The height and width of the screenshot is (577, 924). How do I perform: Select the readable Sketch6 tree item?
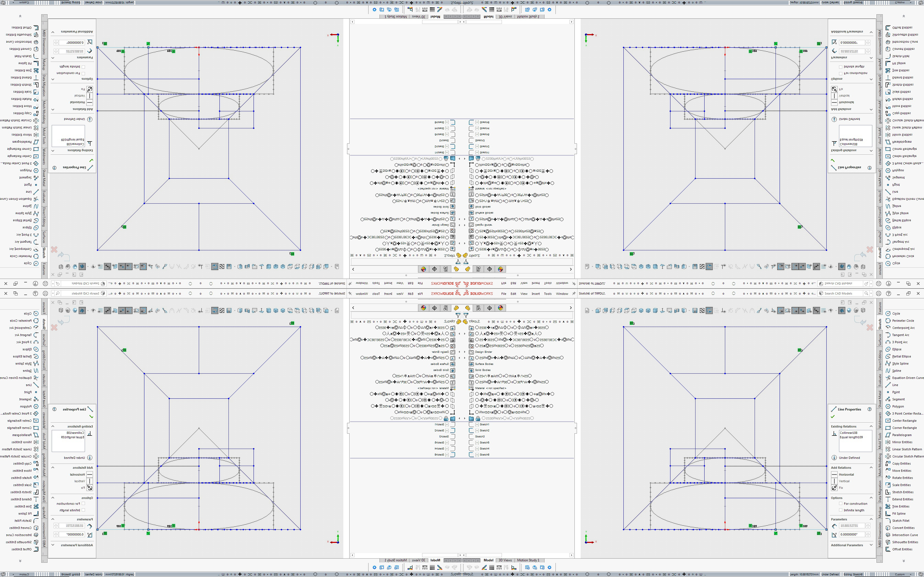tap(484, 454)
